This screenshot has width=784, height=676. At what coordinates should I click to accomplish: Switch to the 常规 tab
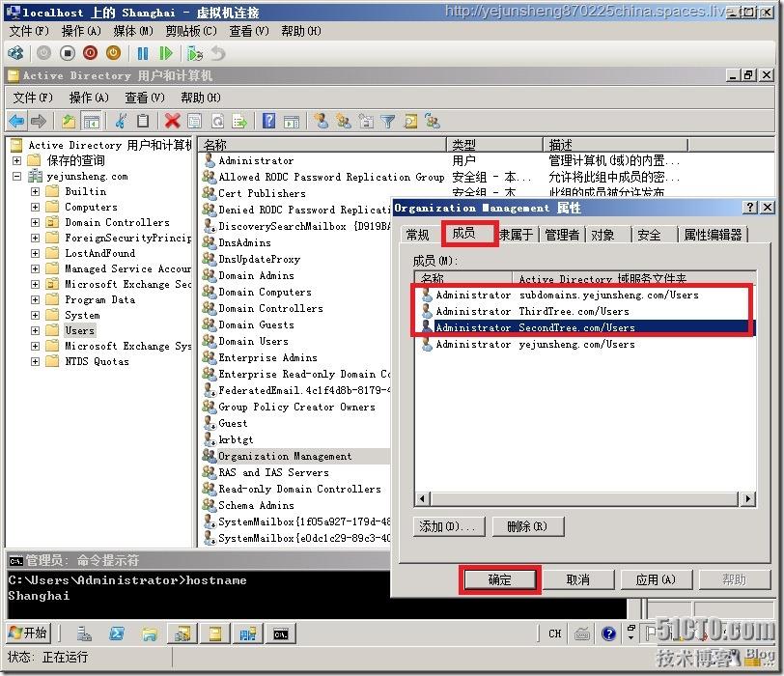(417, 235)
